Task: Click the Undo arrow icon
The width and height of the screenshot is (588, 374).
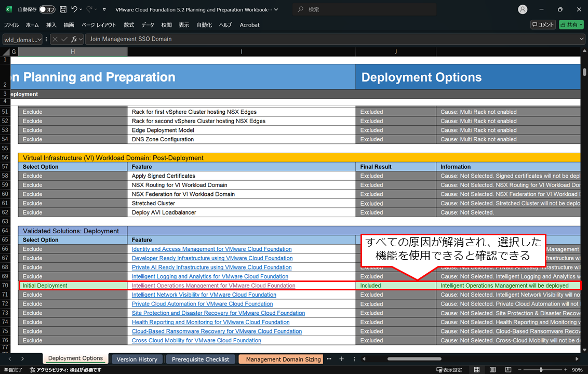Action: [74, 9]
